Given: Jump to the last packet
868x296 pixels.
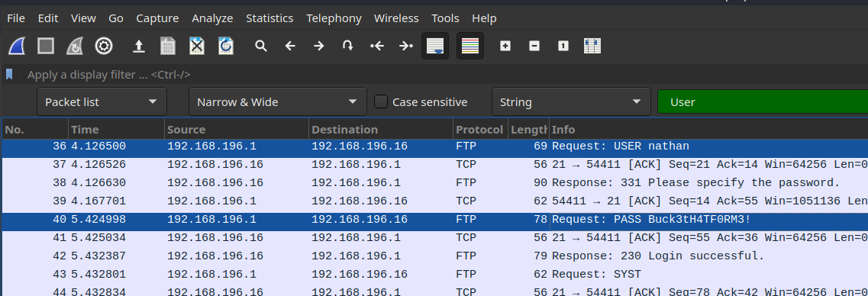Looking at the screenshot, I should click(406, 46).
